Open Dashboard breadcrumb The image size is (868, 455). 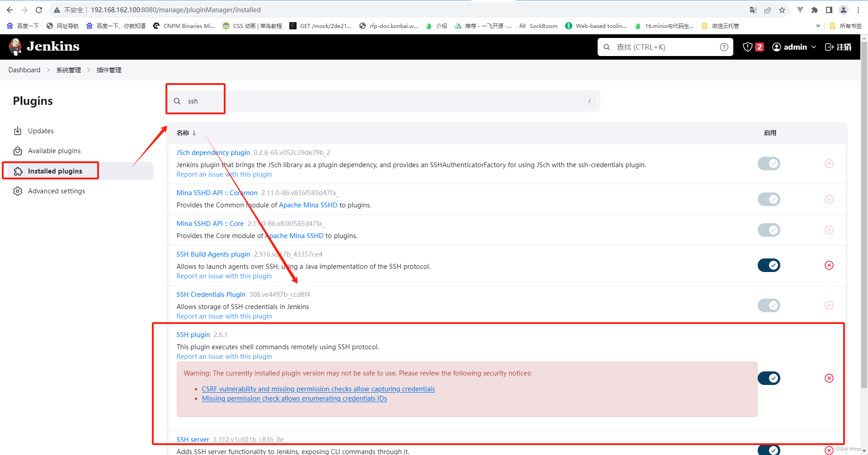24,70
